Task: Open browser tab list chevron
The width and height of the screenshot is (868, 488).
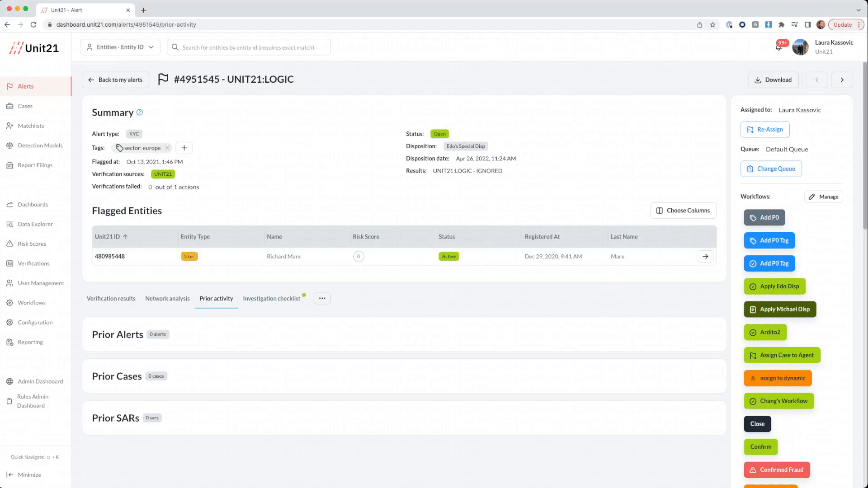Action: point(858,10)
